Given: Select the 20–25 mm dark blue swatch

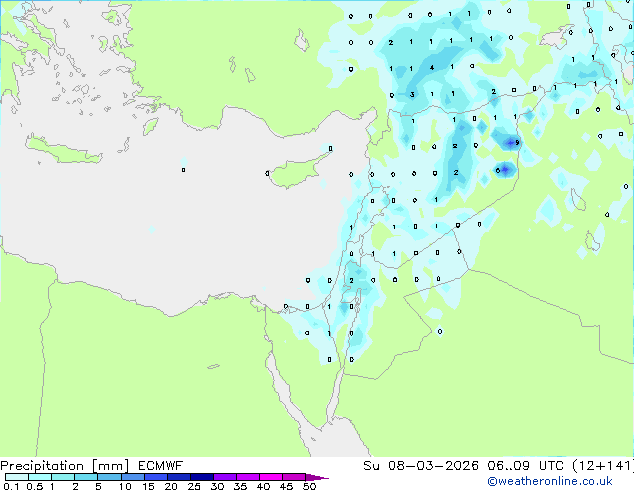Looking at the screenshot, I should tap(178, 477).
